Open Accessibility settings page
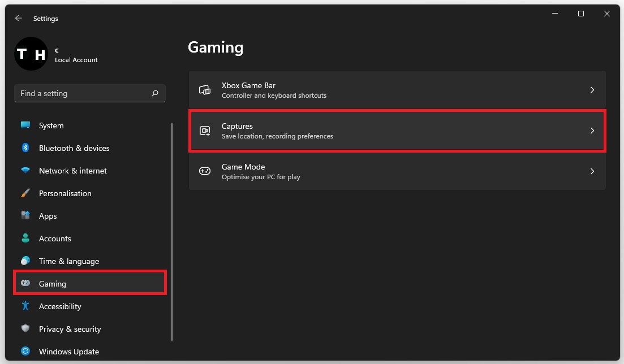Viewport: 624px width, 364px height. click(60, 306)
